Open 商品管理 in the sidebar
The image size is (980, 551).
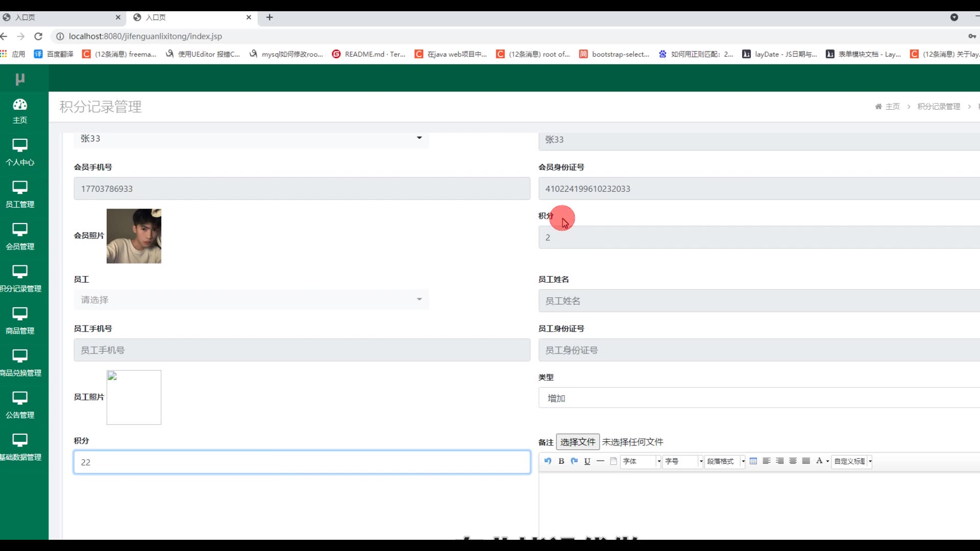(x=20, y=321)
